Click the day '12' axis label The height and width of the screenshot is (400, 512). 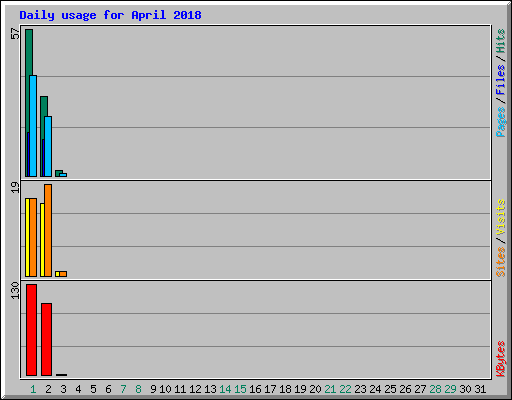195,389
